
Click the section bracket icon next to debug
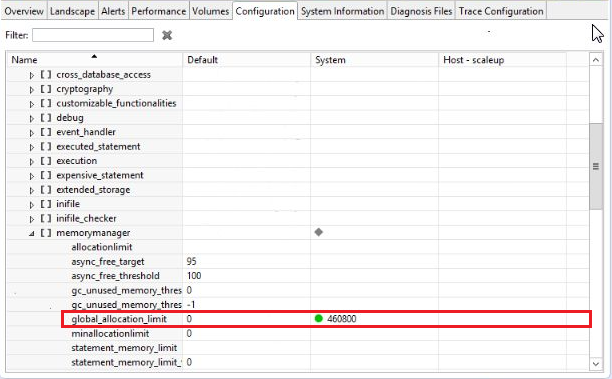click(x=46, y=117)
